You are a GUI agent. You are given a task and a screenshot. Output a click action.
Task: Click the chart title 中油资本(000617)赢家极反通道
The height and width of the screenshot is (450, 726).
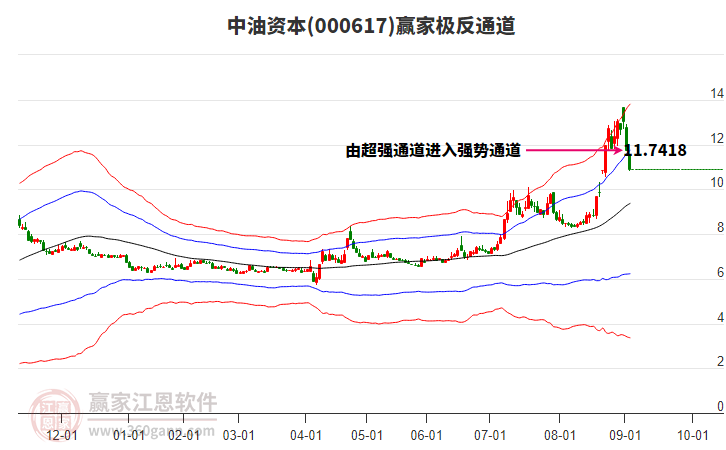click(371, 26)
